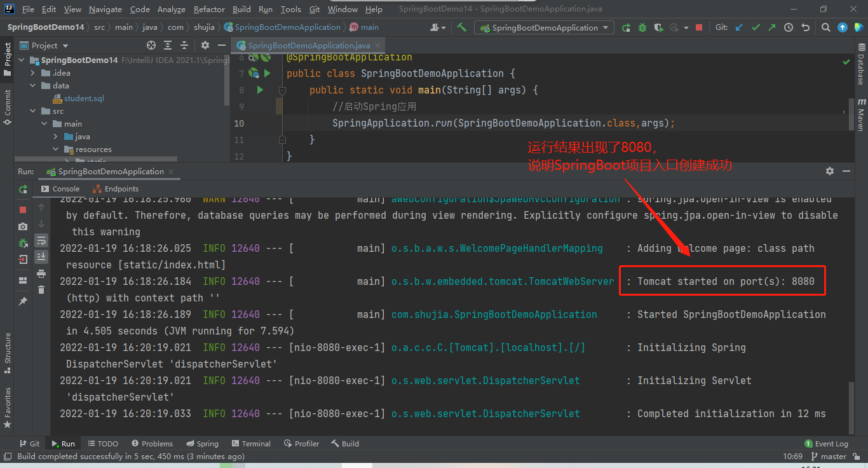This screenshot has width=868, height=468.
Task: Open the Run panel settings gear
Action: [x=829, y=171]
